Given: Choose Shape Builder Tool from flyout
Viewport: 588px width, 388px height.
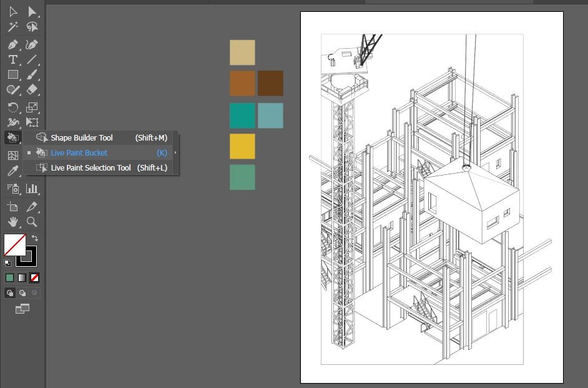Looking at the screenshot, I should 81,138.
